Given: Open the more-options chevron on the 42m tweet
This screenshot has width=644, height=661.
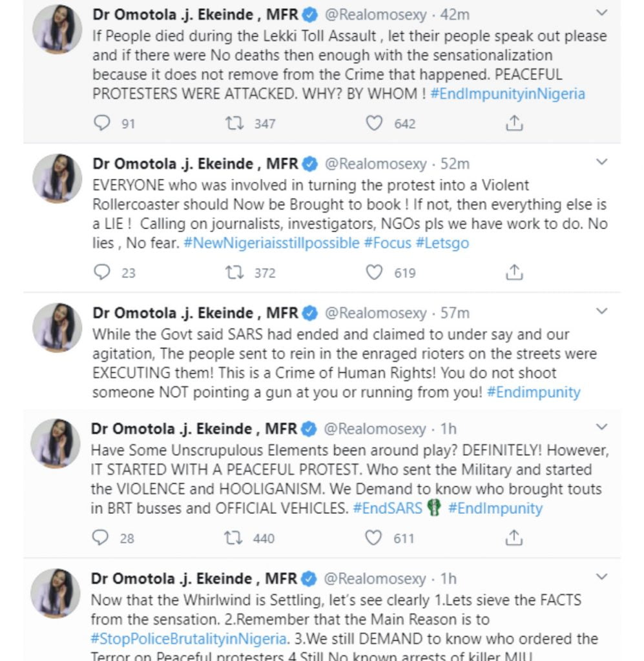Looking at the screenshot, I should 601,13.
